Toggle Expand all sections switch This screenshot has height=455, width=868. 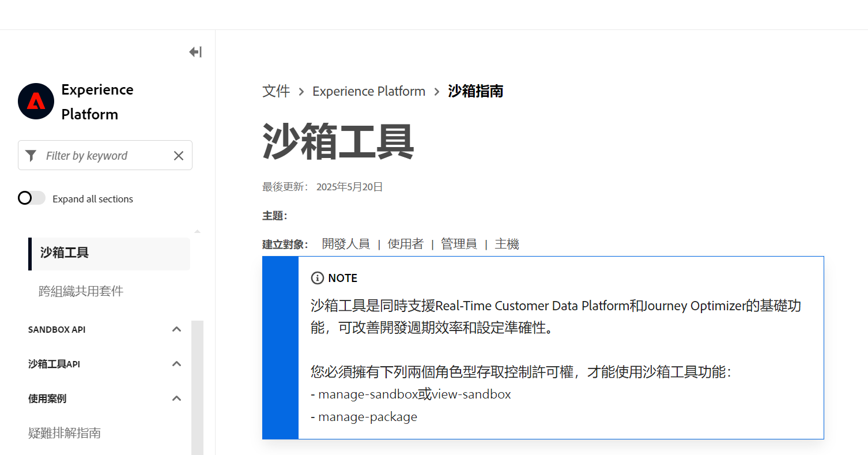(x=32, y=198)
